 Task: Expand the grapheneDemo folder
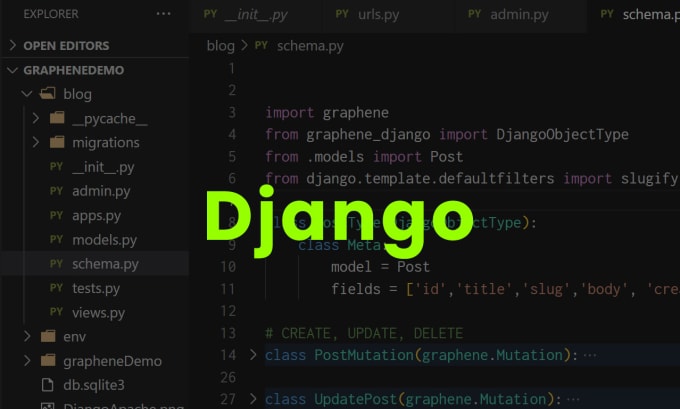point(27,360)
